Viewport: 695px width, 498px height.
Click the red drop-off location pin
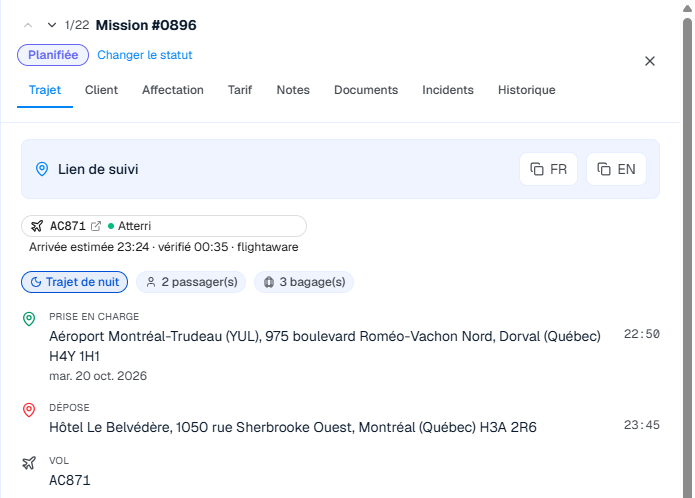pyautogui.click(x=29, y=410)
